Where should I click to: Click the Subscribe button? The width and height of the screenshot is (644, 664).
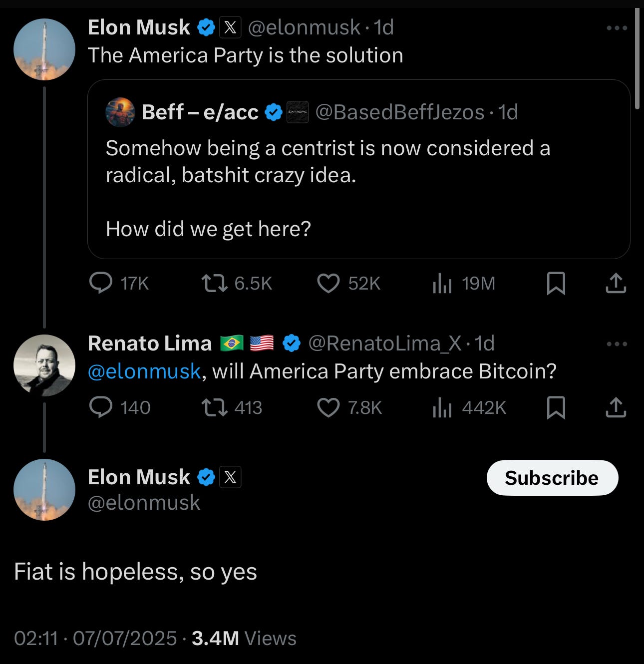(552, 478)
